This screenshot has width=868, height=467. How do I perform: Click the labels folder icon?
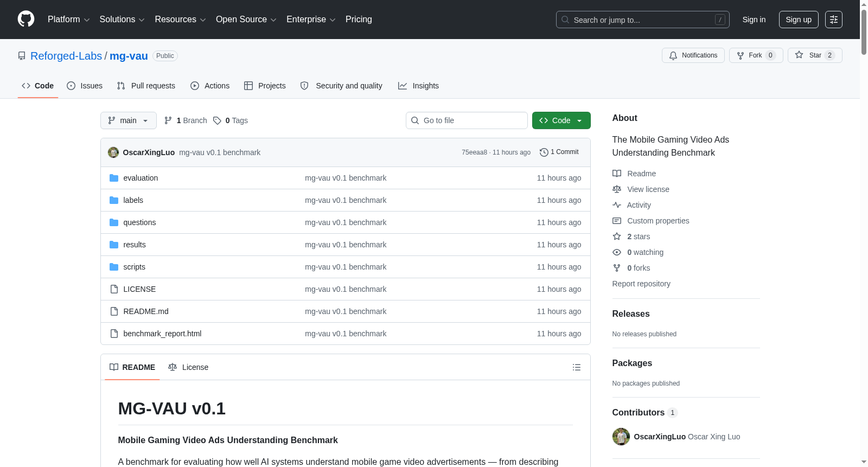click(114, 200)
